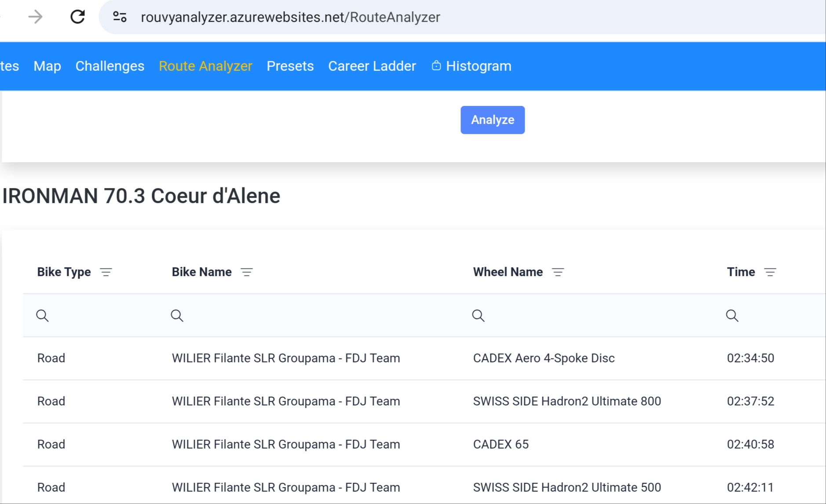Click the lock icon beside Histogram
The image size is (826, 504).
pos(436,66)
